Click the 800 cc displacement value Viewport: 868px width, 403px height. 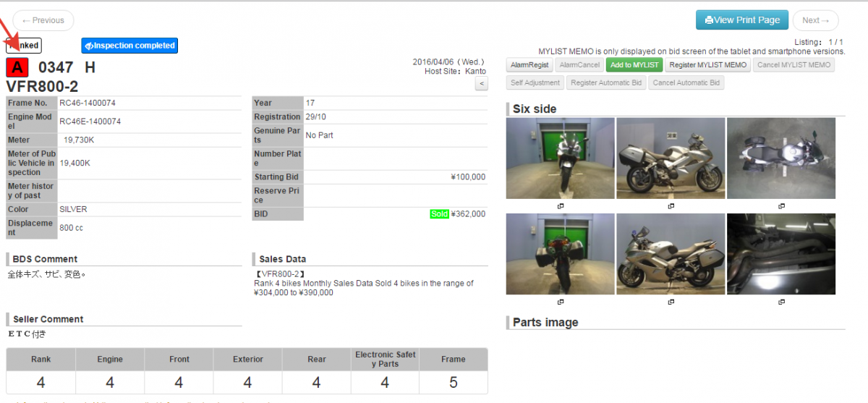point(71,228)
